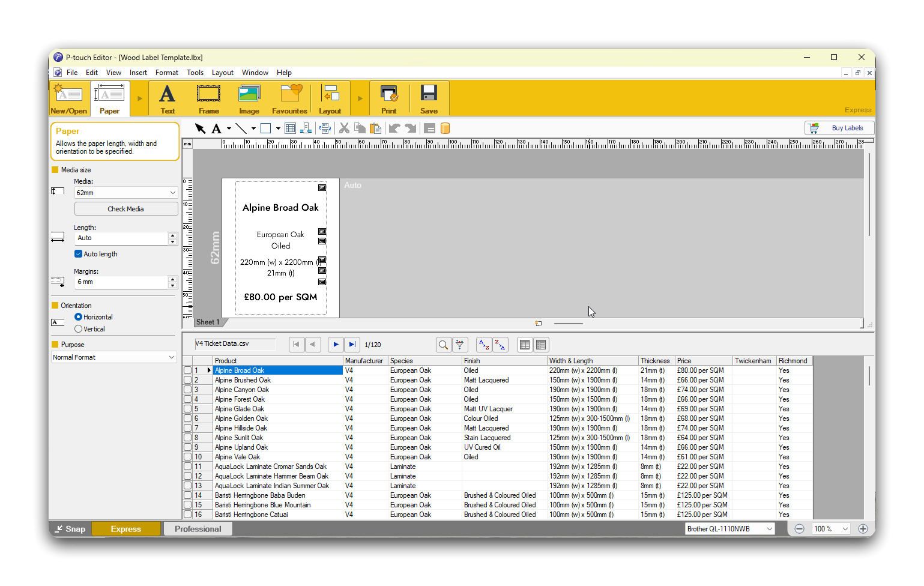This screenshot has height=586, width=924.
Task: Jump to last database record
Action: pos(352,345)
